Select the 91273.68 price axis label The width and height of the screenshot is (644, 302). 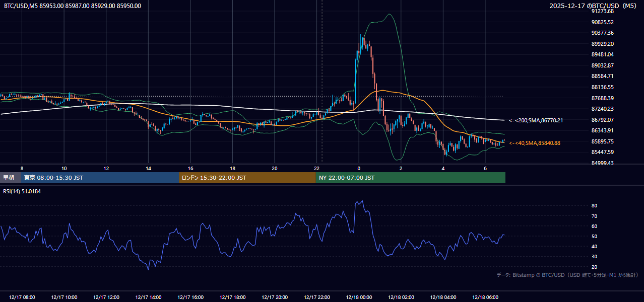pyautogui.click(x=603, y=11)
